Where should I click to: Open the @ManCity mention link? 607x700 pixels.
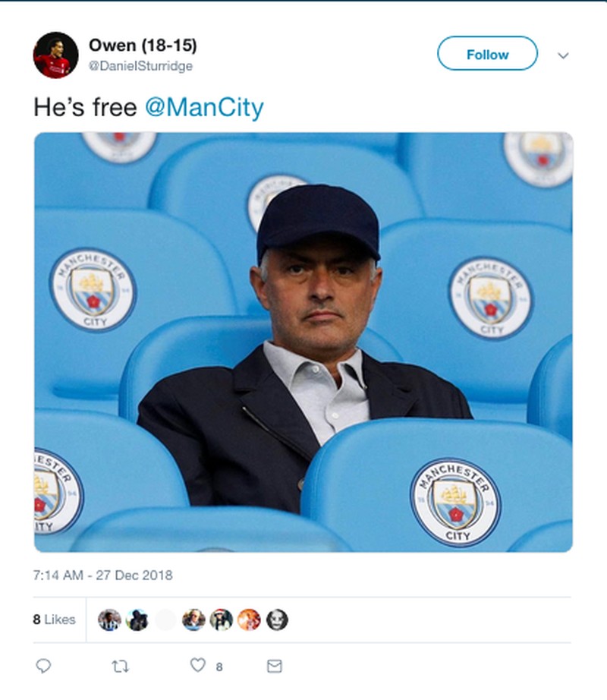[x=203, y=107]
